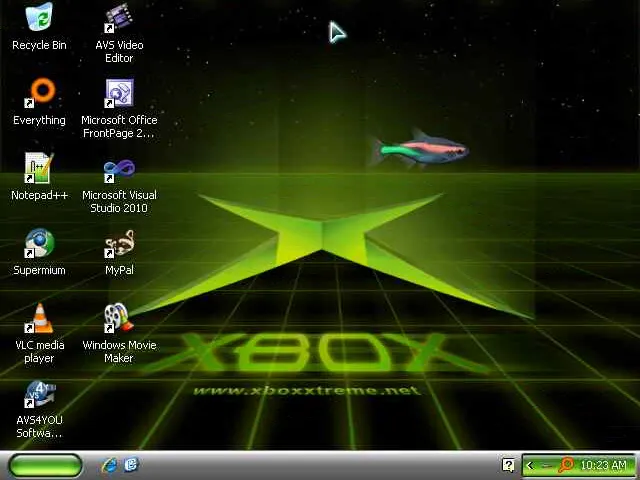This screenshot has height=480, width=640.
Task: Click the VLC media player cone icon
Action: [39, 318]
